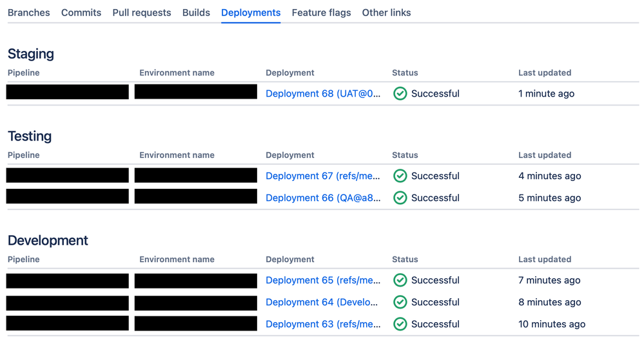Open the Deployment 67 link
644x344 pixels.
(323, 176)
